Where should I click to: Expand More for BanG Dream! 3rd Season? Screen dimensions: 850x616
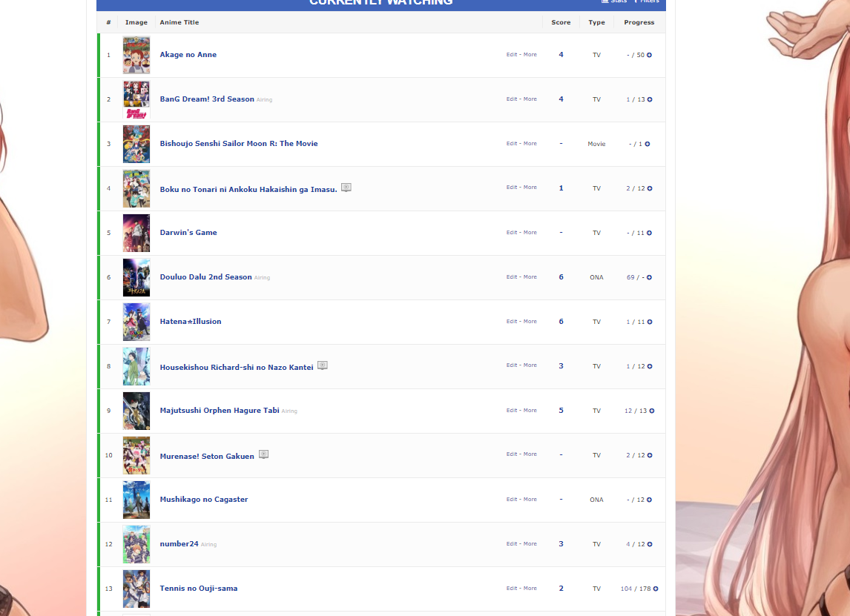coord(530,99)
